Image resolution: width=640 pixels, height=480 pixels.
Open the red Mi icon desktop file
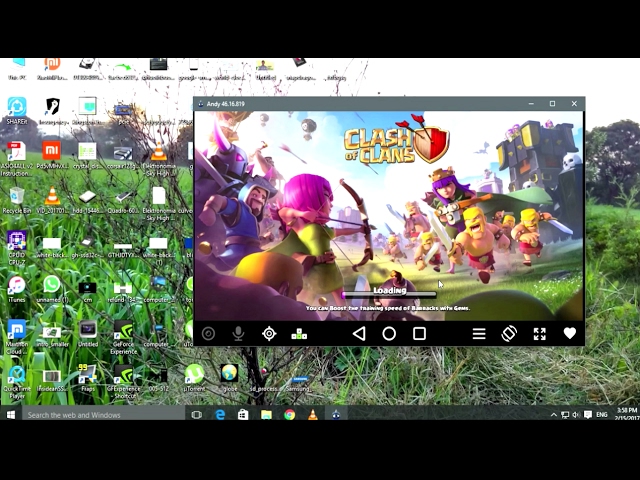tap(52, 155)
